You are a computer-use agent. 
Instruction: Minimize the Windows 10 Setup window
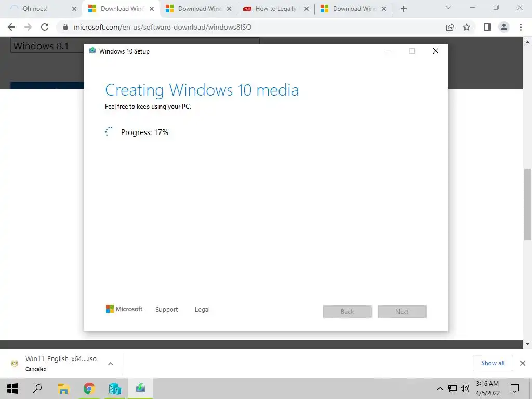pyautogui.click(x=389, y=51)
